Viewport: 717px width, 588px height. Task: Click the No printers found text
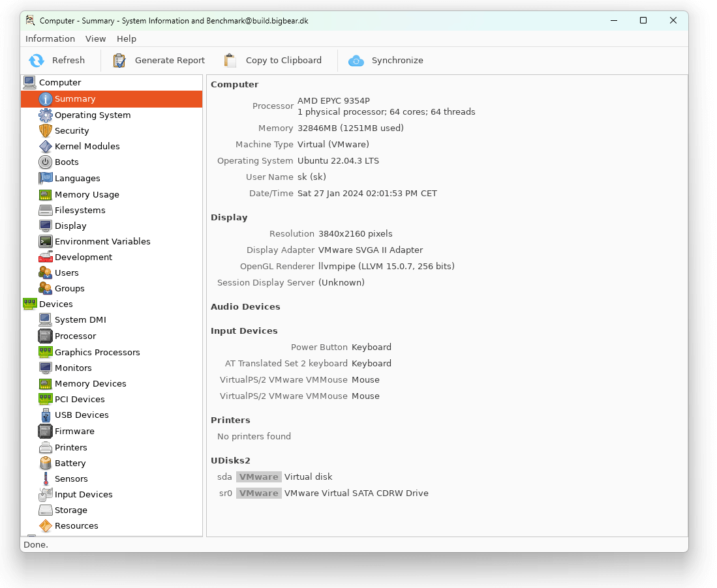[x=254, y=436]
